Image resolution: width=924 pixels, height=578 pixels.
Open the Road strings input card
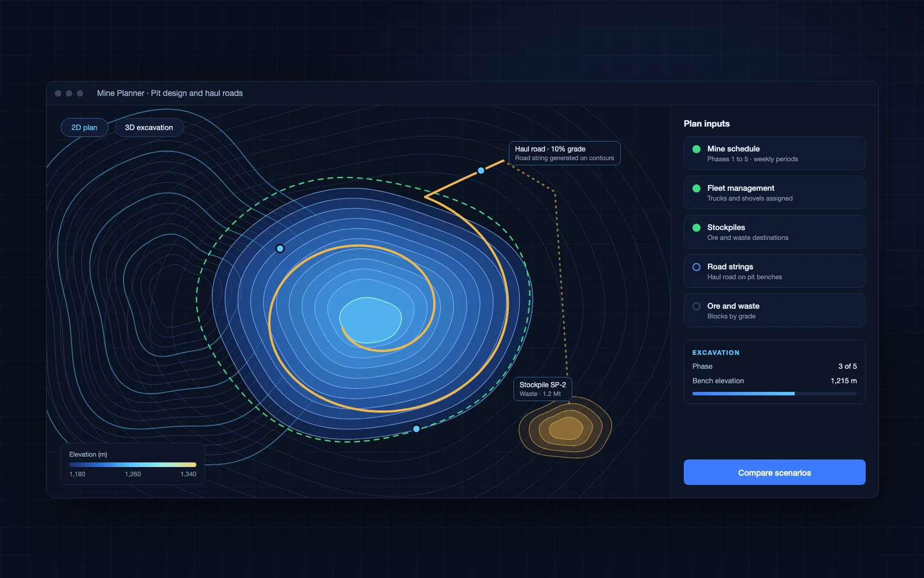pyautogui.click(x=774, y=271)
